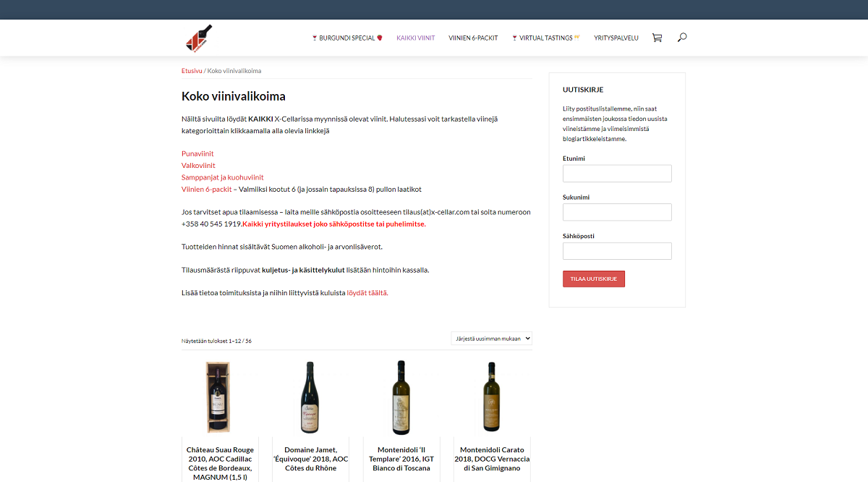
Task: Select Kaikki Viinit menu item
Action: pos(416,38)
